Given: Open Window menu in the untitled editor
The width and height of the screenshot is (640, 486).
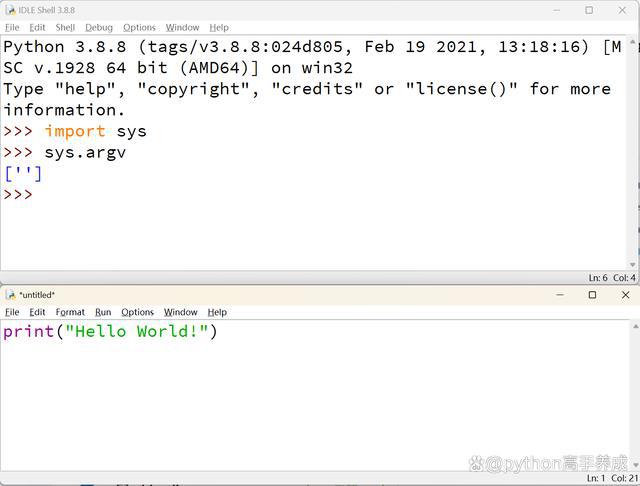Looking at the screenshot, I should click(180, 312).
